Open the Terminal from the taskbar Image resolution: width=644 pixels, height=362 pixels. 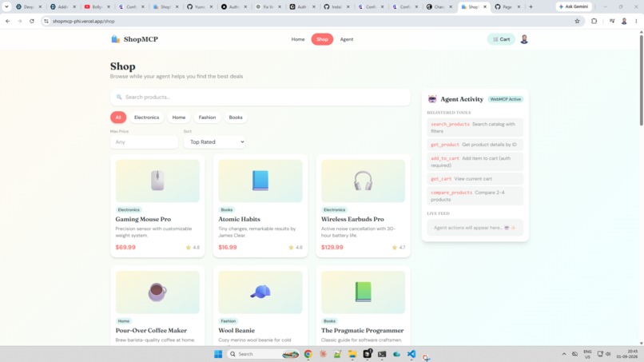coord(382,354)
